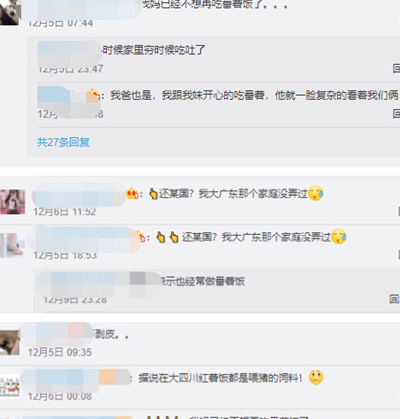
Task: Click 回复 beside the 23:47 nested reply
Action: pos(396,69)
